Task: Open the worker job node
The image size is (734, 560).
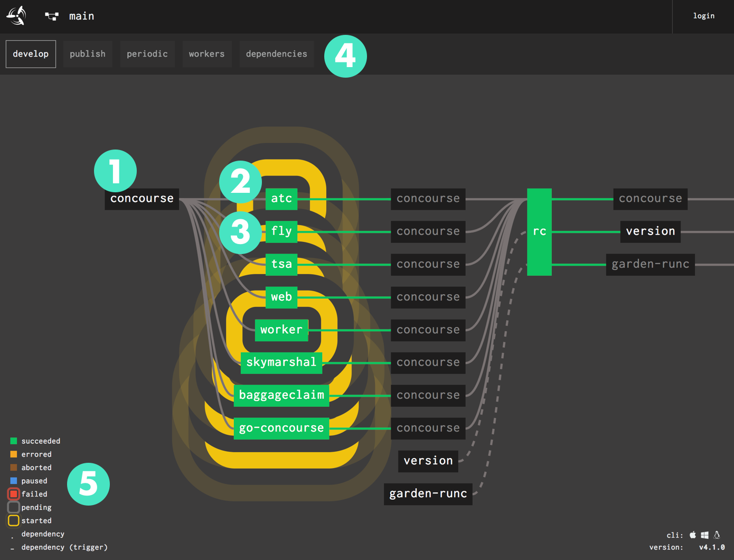Action: click(281, 330)
